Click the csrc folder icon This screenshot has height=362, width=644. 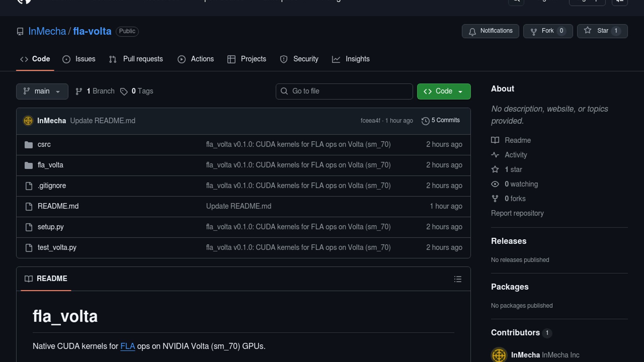click(x=29, y=145)
